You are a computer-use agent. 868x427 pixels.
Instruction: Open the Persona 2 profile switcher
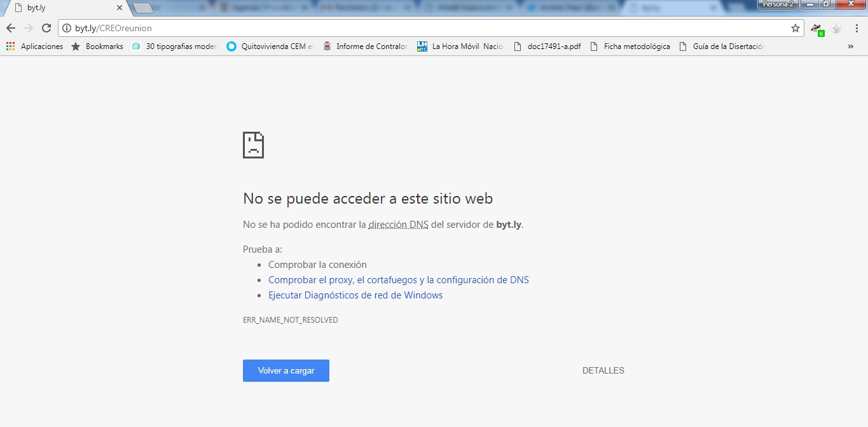pyautogui.click(x=777, y=4)
